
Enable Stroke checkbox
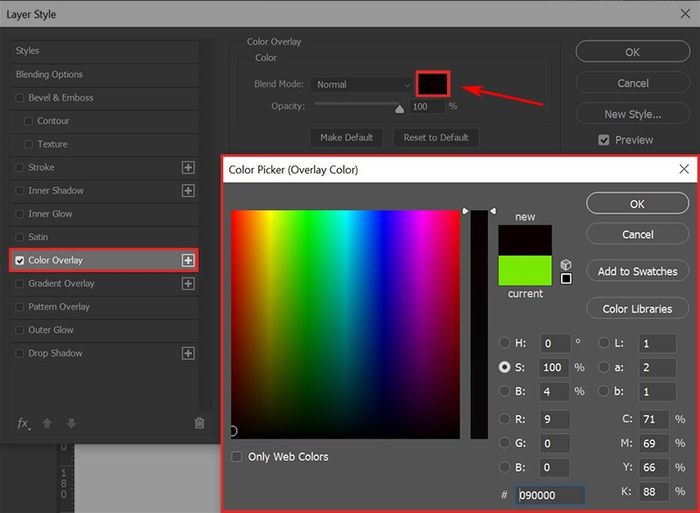pos(20,167)
